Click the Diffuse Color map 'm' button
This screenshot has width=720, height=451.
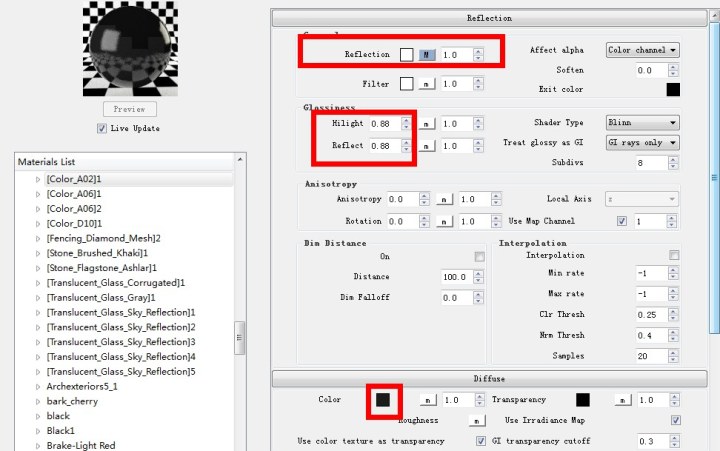pos(428,400)
